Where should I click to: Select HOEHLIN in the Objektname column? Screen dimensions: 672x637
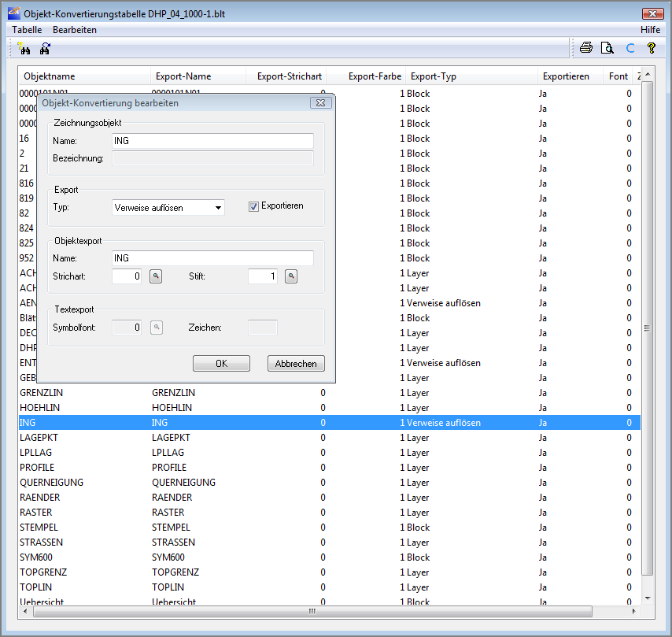point(39,408)
